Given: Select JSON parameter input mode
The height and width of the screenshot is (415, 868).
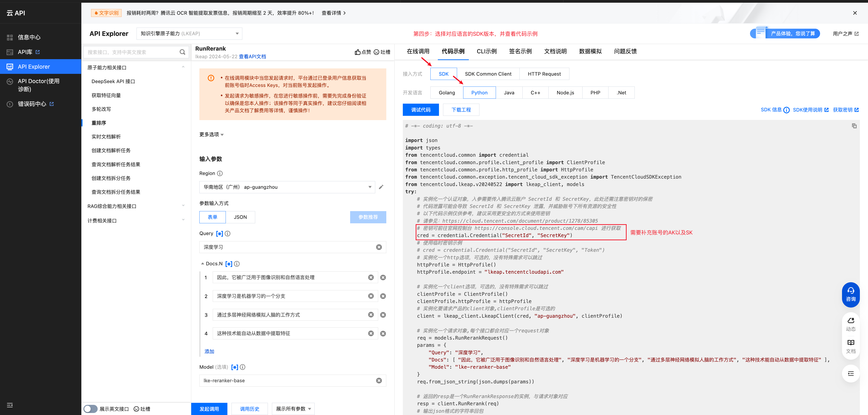Looking at the screenshot, I should pos(240,217).
